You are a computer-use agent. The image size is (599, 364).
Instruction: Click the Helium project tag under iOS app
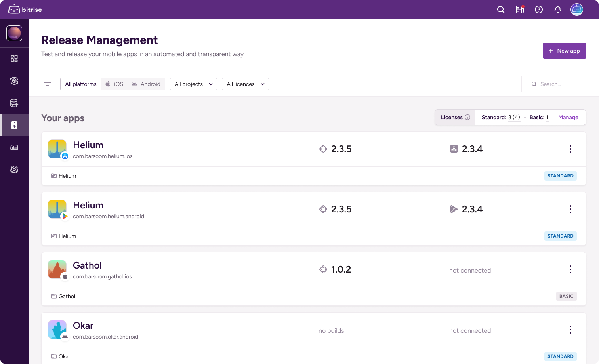(x=63, y=176)
